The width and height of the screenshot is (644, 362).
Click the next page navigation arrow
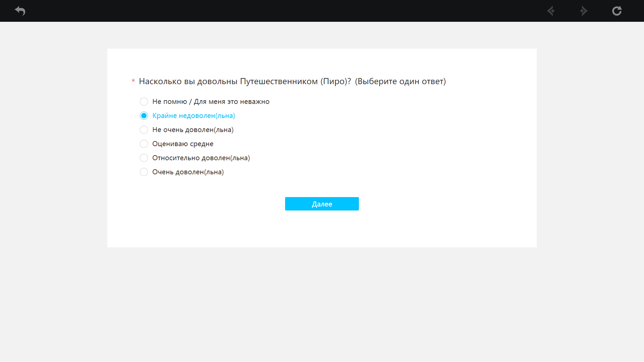pyautogui.click(x=584, y=11)
